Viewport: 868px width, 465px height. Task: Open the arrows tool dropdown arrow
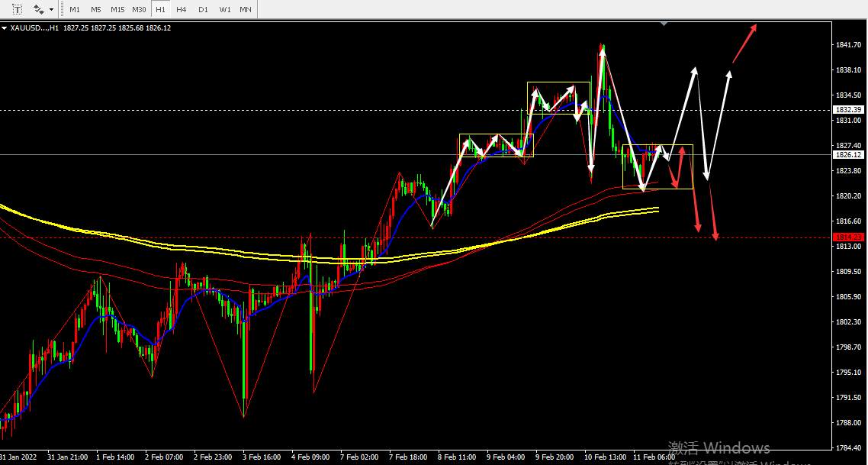(x=51, y=9)
